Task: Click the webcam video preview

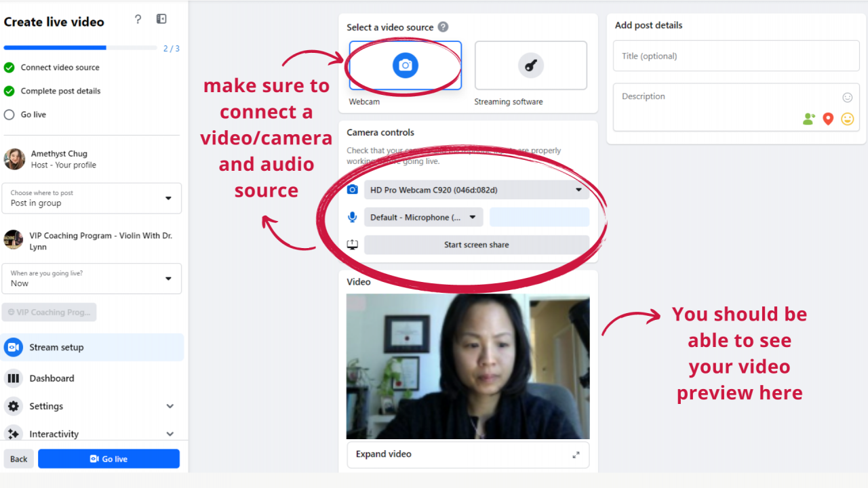Action: 468,366
